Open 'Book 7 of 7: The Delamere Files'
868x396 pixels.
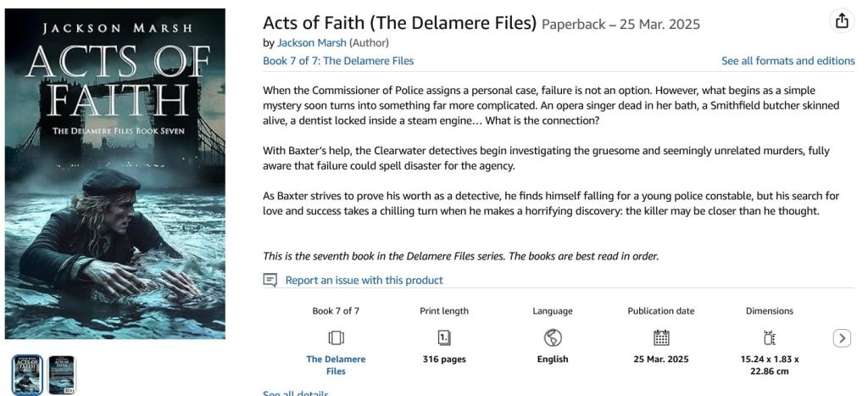pyautogui.click(x=338, y=61)
